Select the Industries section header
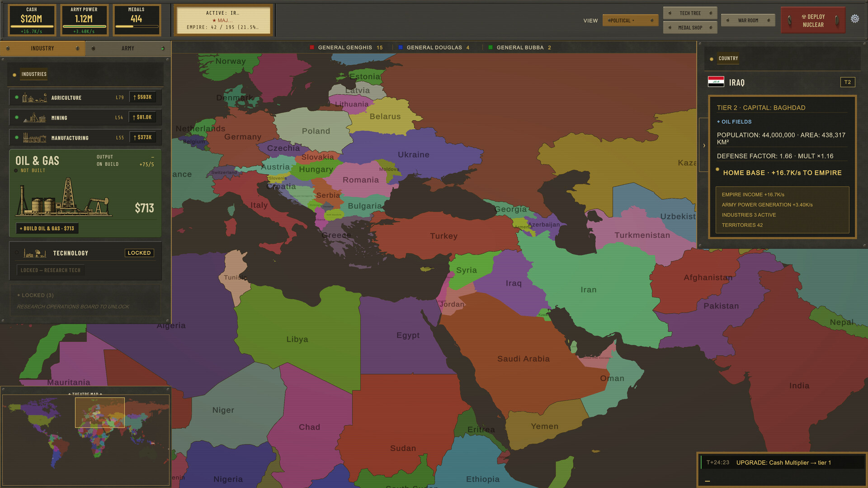Viewport: 868px width, 488px height. coord(34,74)
